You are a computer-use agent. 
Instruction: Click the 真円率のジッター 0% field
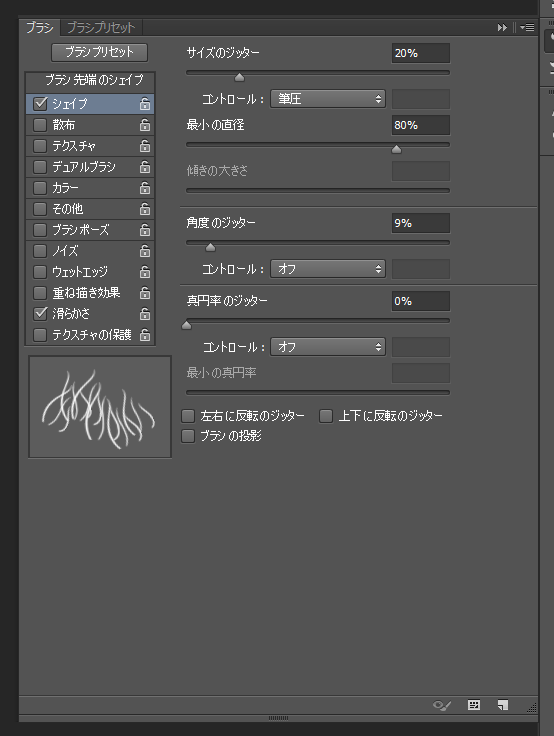click(x=421, y=301)
